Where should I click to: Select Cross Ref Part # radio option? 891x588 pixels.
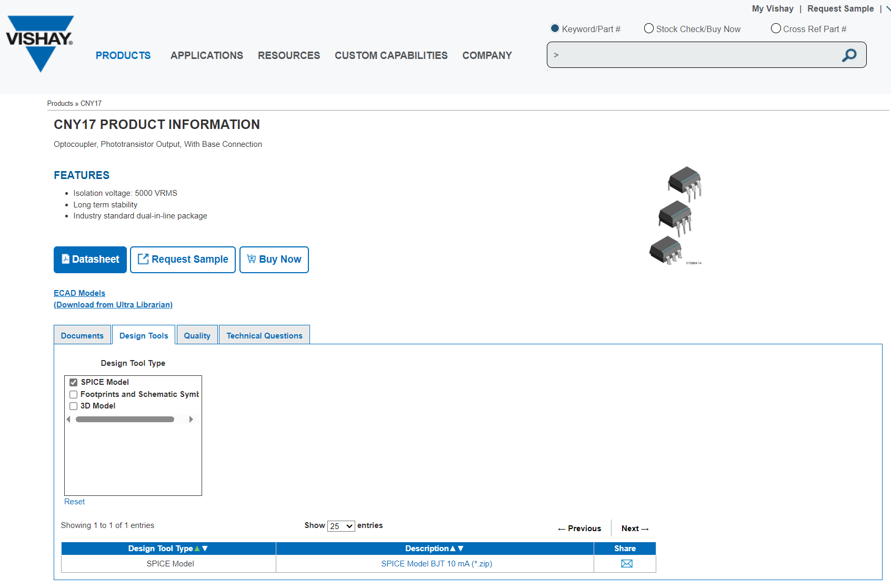click(776, 28)
